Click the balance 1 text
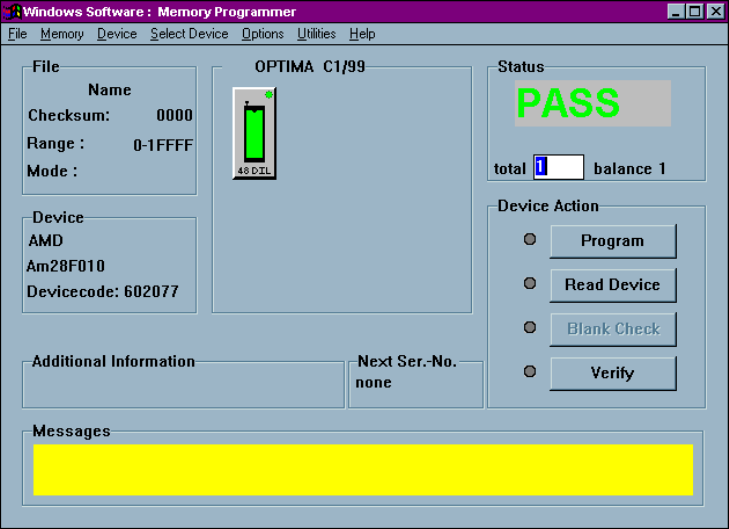Screen dimensions: 729x529 pos(630,168)
